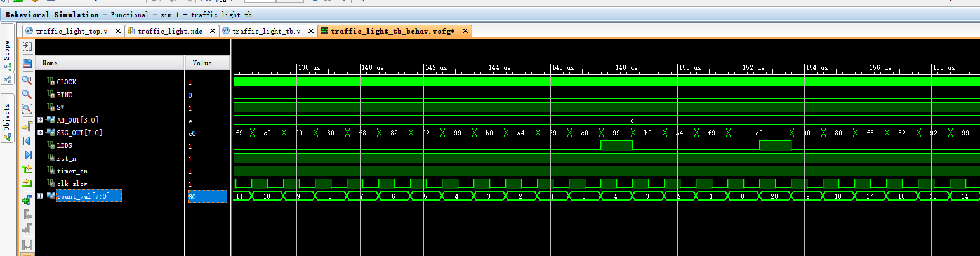
Task: Click the value 60 of count_val
Action: coord(207,197)
